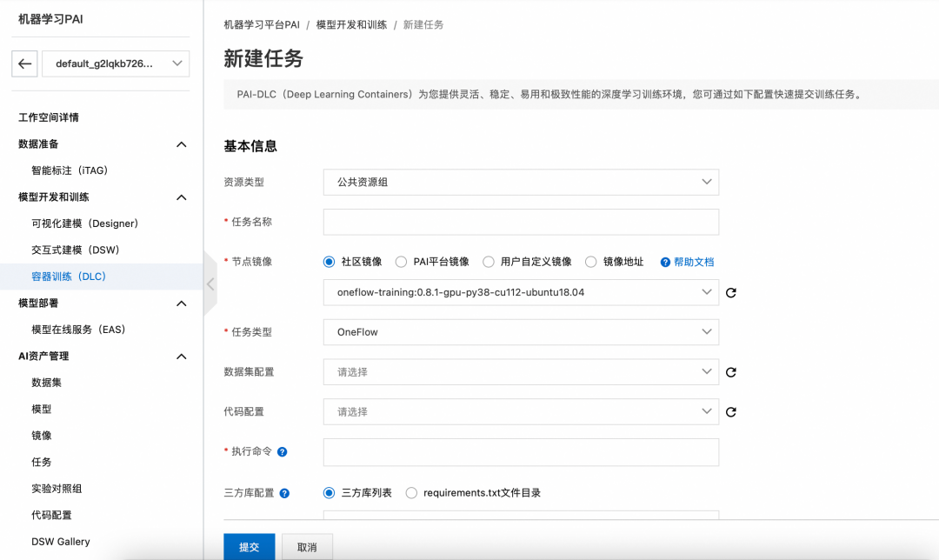Screen dimensions: 939x560
Task: Click the back arrow above the workspace selector
Action: (x=23, y=63)
